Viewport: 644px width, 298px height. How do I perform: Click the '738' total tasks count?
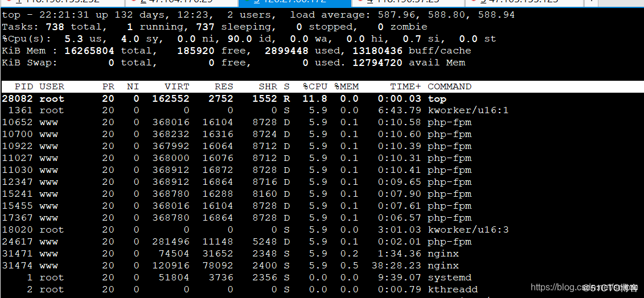(x=55, y=27)
